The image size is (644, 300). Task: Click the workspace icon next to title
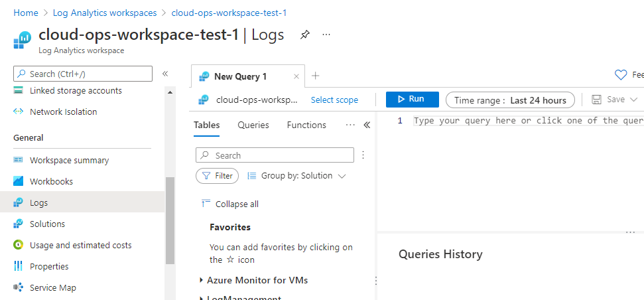click(23, 40)
